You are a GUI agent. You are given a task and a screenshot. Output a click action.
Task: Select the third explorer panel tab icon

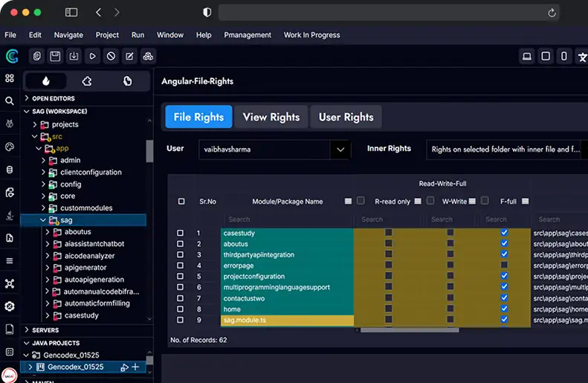128,81
